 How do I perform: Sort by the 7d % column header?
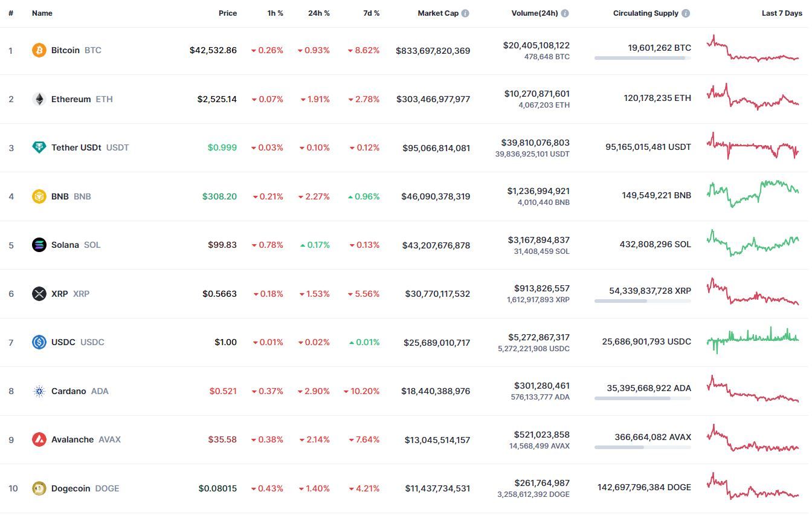tap(372, 13)
